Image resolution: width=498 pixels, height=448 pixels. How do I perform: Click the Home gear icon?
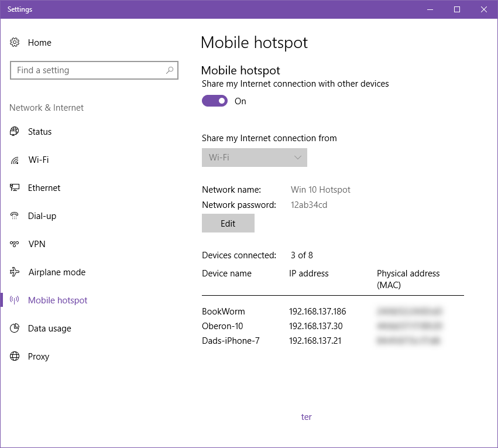coord(14,42)
